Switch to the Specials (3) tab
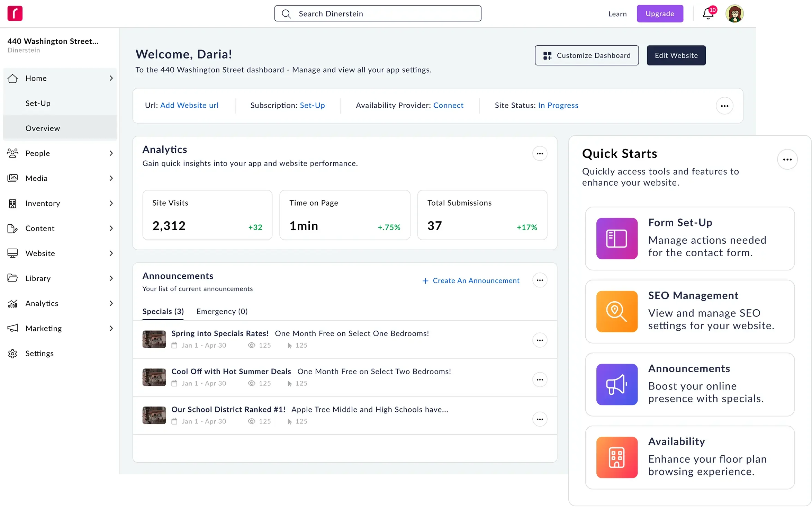This screenshot has width=812, height=518. tap(163, 312)
